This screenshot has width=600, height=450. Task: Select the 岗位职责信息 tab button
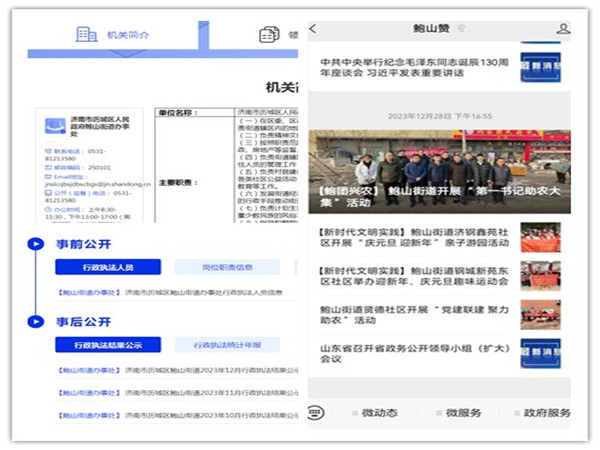click(x=227, y=267)
